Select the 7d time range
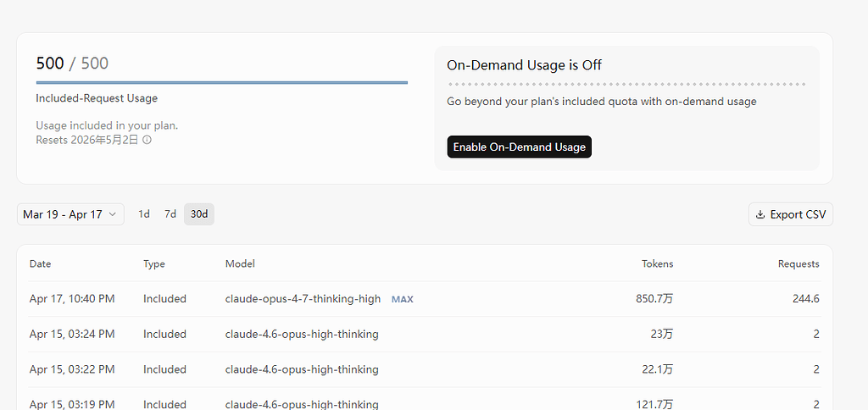 pos(170,214)
